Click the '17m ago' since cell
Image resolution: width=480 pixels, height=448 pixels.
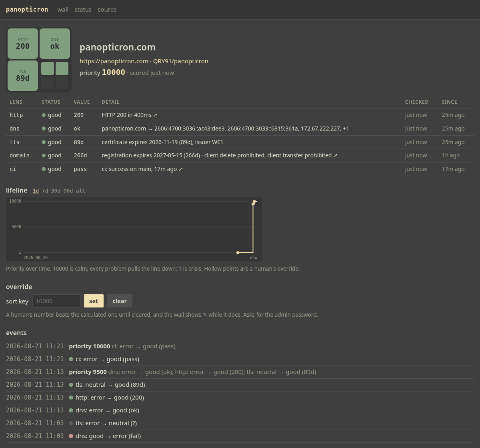point(453,169)
